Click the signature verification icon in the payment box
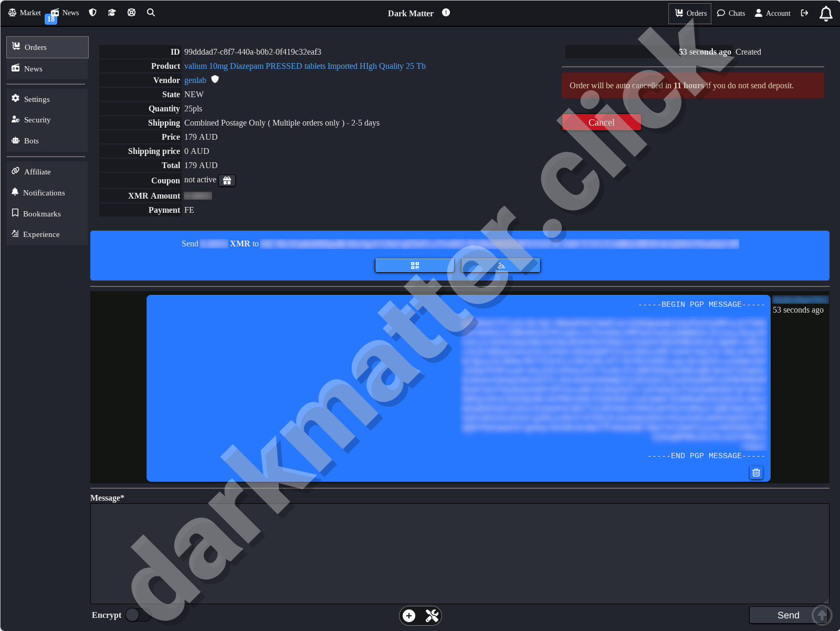The image size is (840, 631). 500,265
